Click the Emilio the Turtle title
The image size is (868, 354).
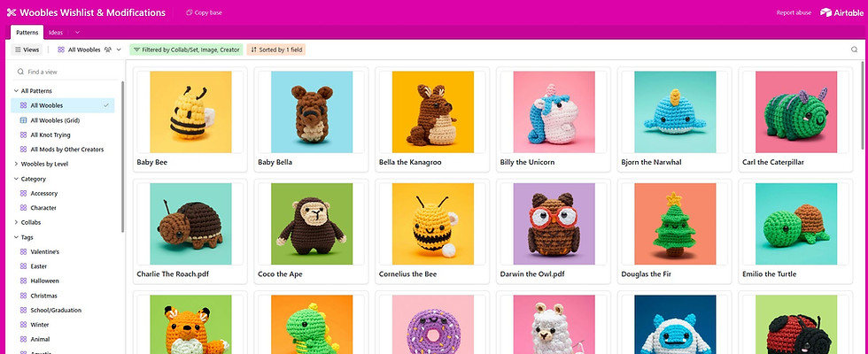(x=770, y=273)
